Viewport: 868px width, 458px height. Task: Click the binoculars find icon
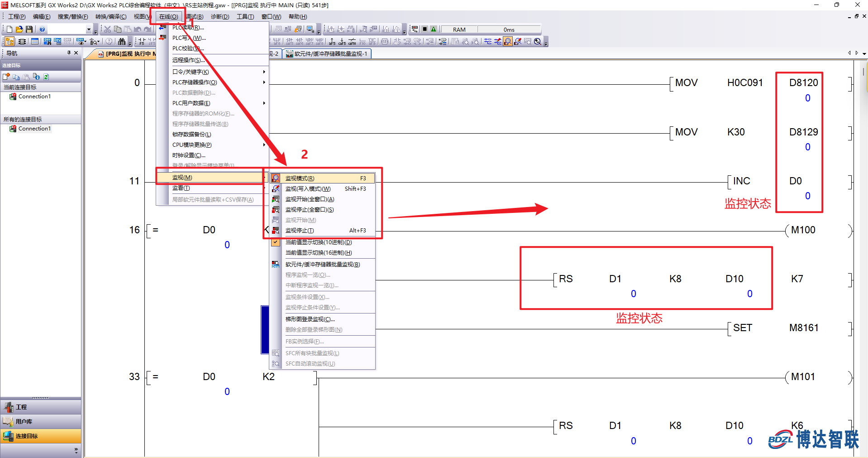121,42
